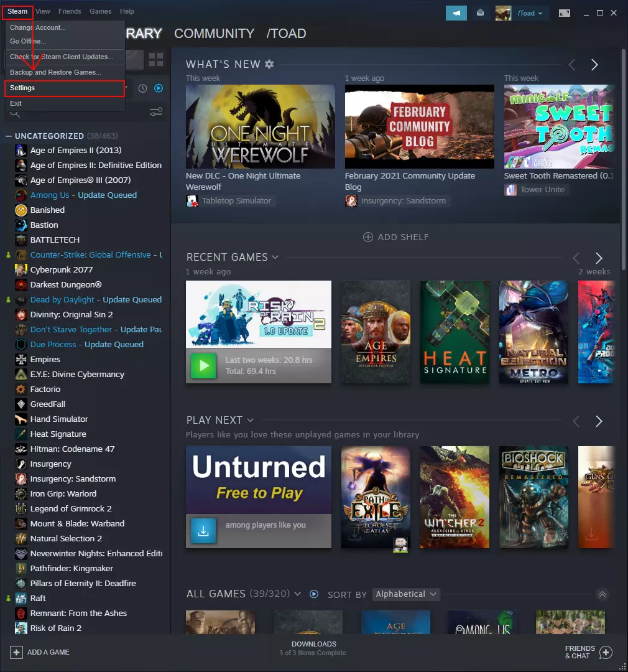This screenshot has width=628, height=672.
Task: Open the inbox envelope icon
Action: [x=480, y=13]
